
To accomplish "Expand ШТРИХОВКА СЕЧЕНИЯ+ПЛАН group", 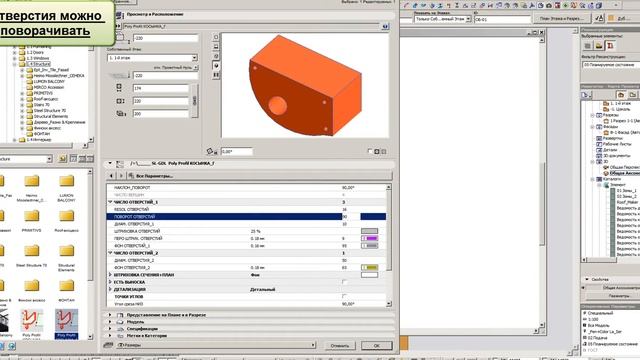I will click(110, 275).
